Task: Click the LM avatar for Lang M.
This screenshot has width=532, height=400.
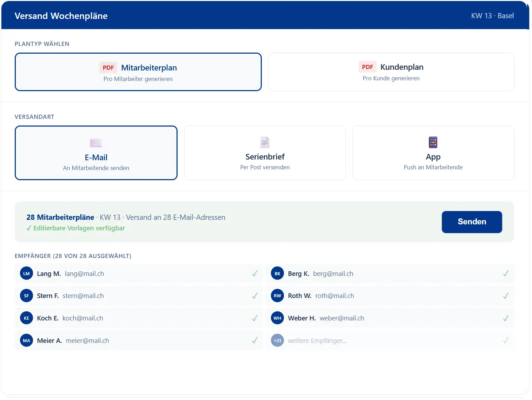Action: [x=26, y=273]
